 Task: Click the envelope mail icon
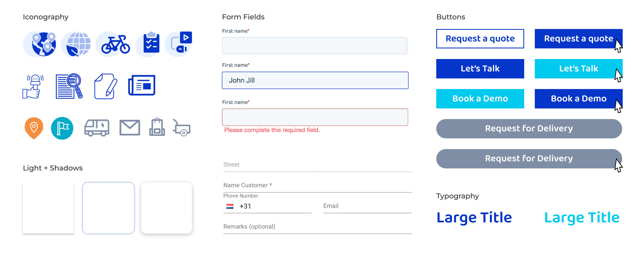click(x=130, y=128)
